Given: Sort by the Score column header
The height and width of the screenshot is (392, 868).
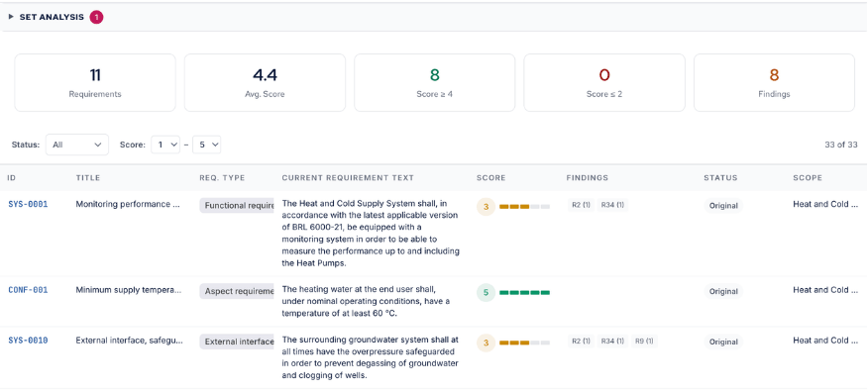Looking at the screenshot, I should coord(491,178).
